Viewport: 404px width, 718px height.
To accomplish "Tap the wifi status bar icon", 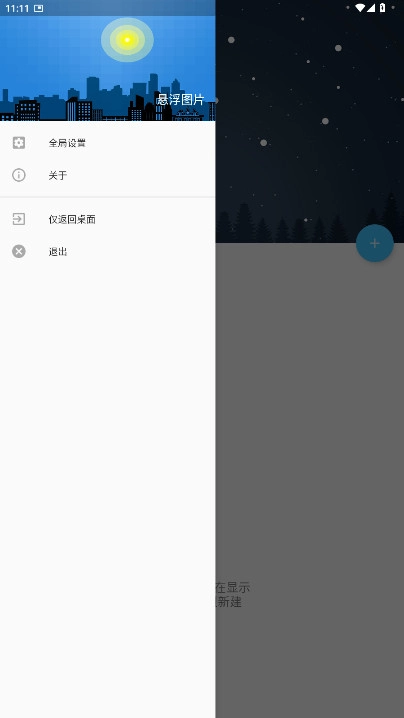I will coord(360,8).
